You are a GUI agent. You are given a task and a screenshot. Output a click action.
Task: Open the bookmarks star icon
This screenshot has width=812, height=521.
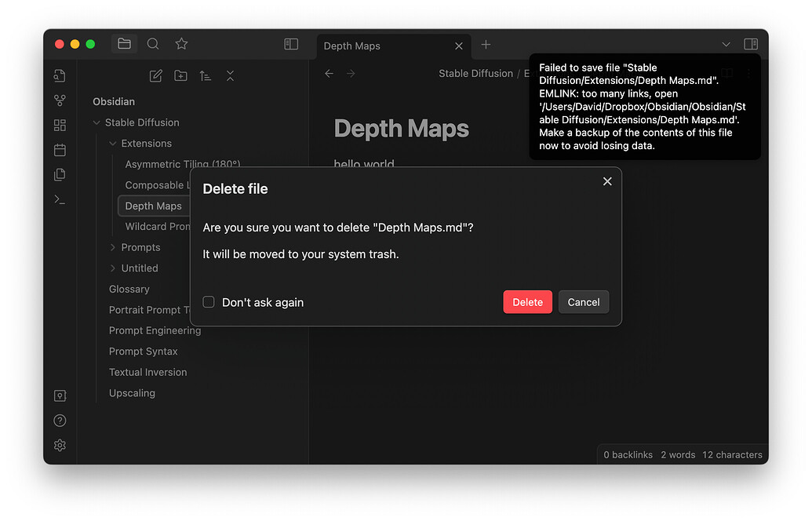click(181, 44)
